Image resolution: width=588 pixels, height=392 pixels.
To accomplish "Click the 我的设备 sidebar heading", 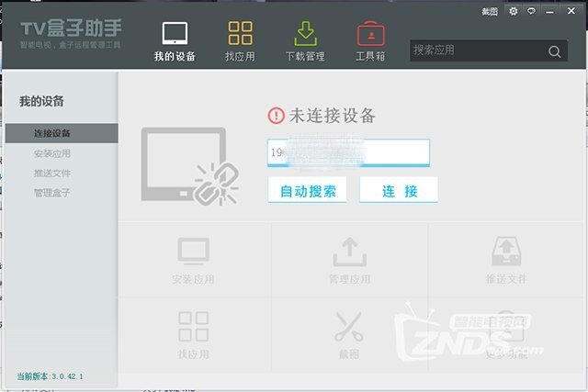I will coord(41,101).
